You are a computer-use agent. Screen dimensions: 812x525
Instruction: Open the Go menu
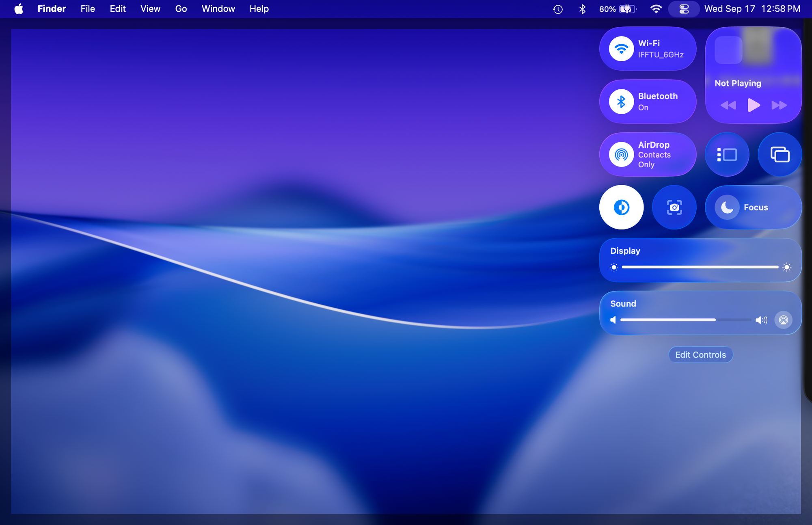tap(181, 9)
